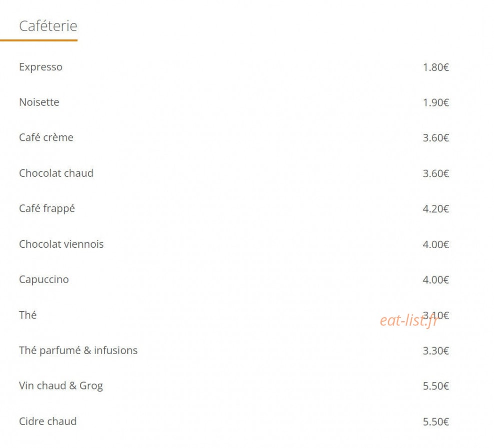The image size is (494, 448).
Task: Click the Thé item label
Action: click(x=28, y=315)
